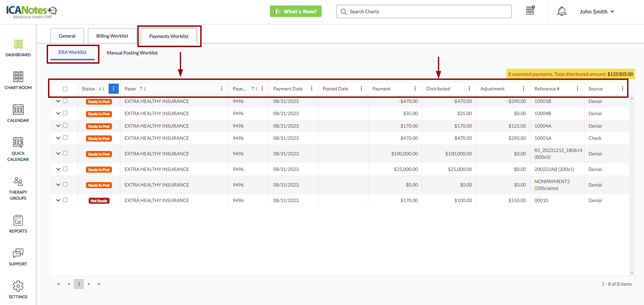The height and width of the screenshot is (305, 644).
Task: Click the Support chat icon
Action: (x=18, y=254)
